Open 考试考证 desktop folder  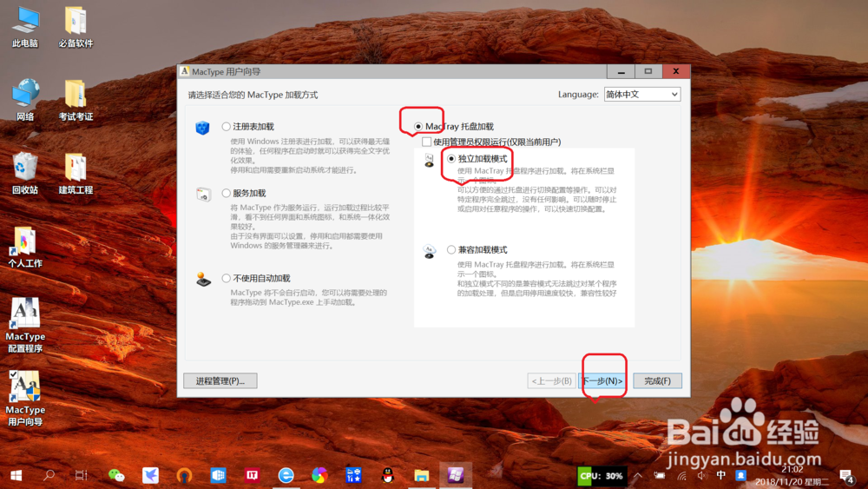(x=76, y=100)
